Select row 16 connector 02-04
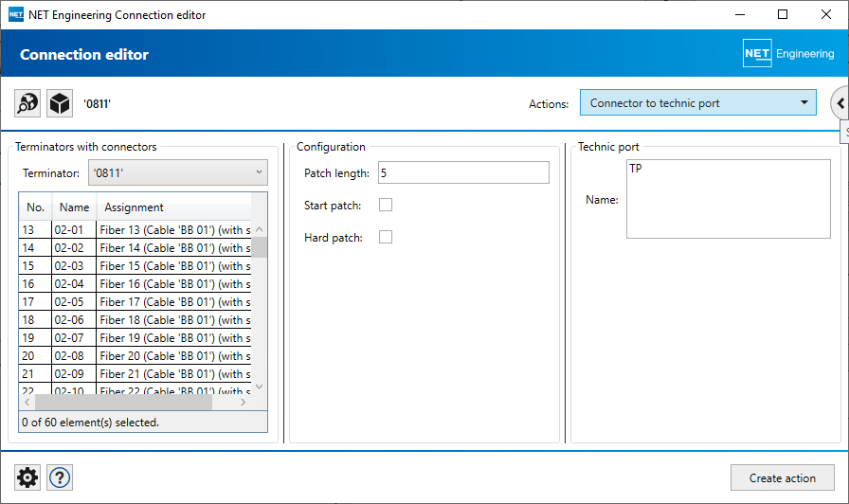Viewport: 849px width, 504px height. pyautogui.click(x=135, y=283)
